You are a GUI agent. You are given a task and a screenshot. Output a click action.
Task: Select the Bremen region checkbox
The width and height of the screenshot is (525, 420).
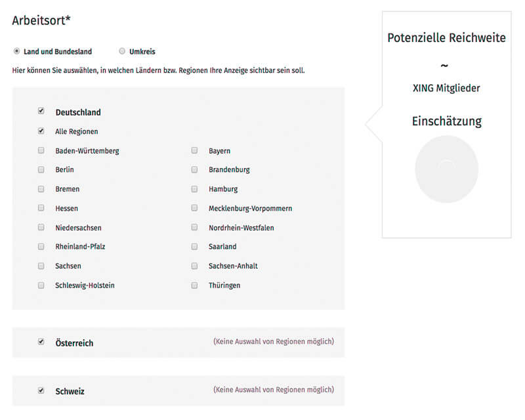[x=41, y=189]
